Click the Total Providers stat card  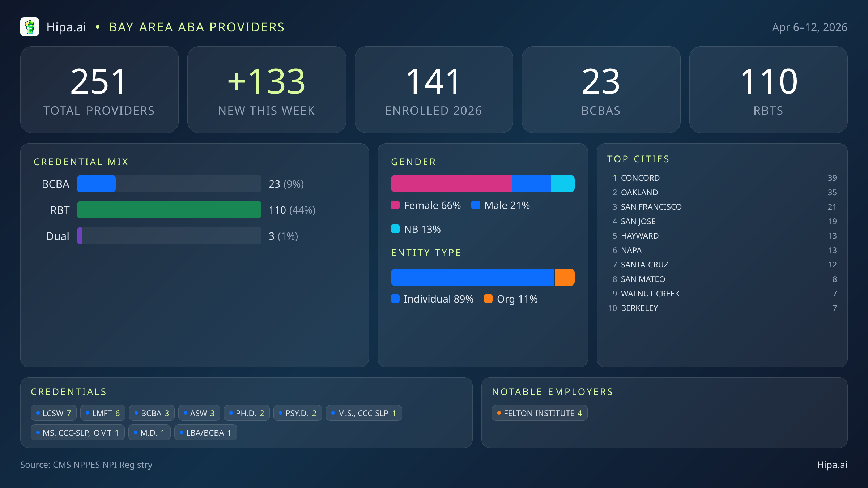click(x=99, y=90)
